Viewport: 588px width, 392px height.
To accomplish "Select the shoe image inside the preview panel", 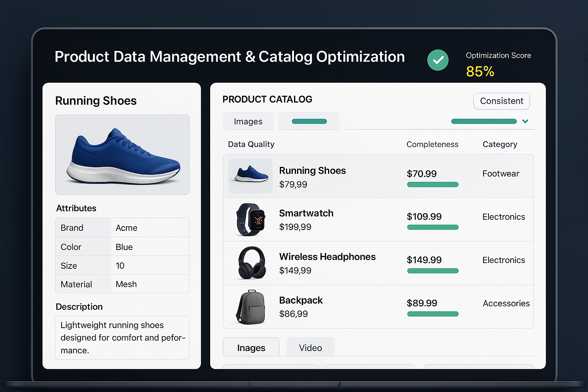I will (122, 154).
